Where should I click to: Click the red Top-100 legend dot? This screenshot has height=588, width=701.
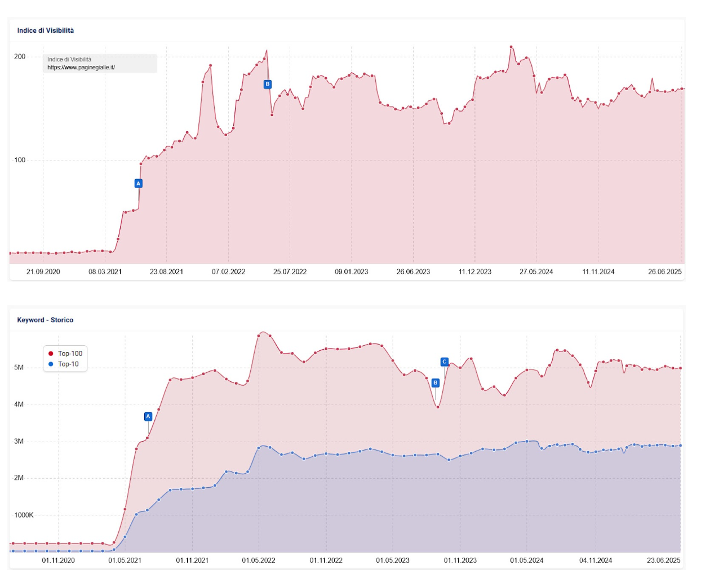51,354
